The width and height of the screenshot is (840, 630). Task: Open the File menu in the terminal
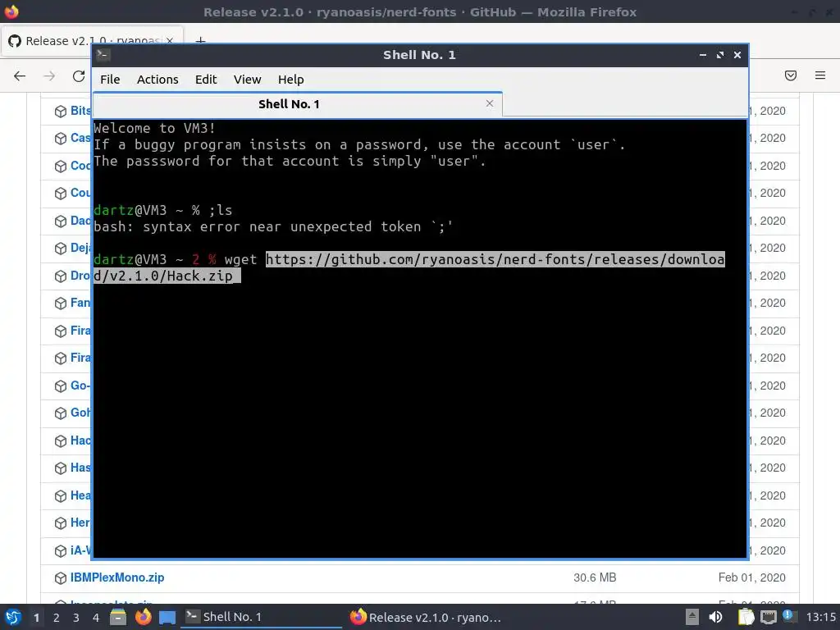coord(110,80)
